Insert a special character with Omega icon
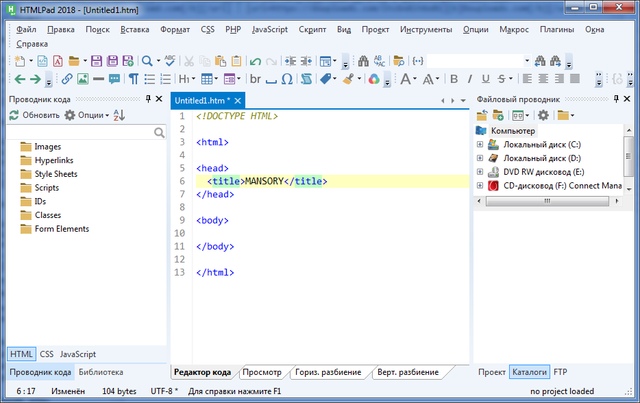Image resolution: width=640 pixels, height=403 pixels. point(287,79)
